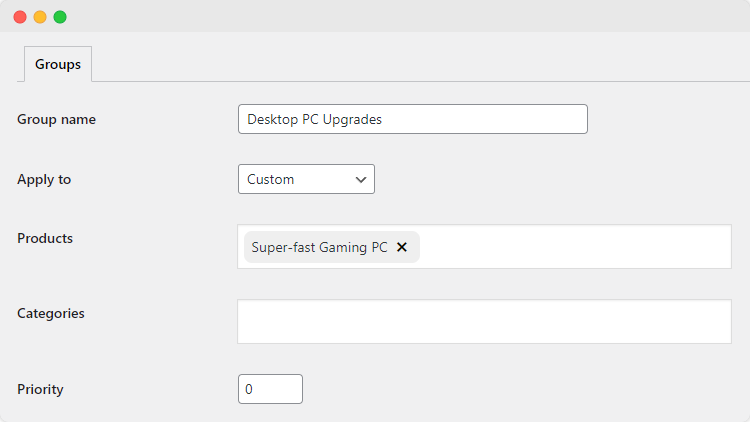Click the Categories label
Viewport: 750px width, 422px height.
coord(51,313)
